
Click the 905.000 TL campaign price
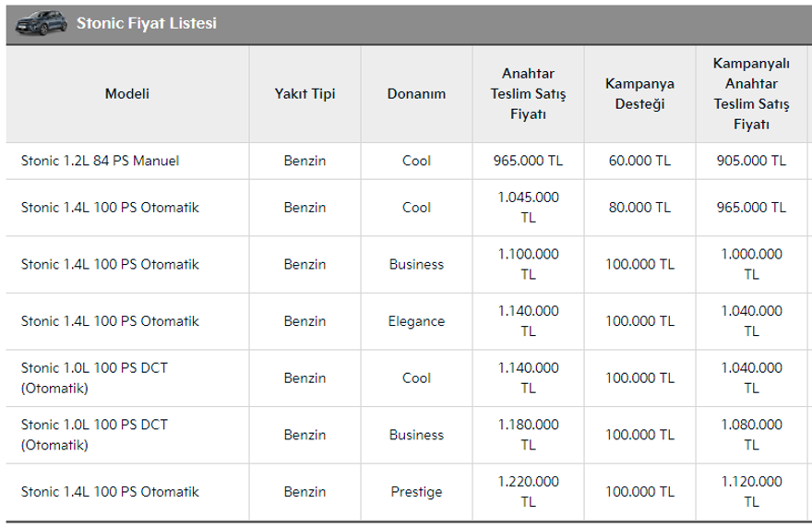(751, 161)
